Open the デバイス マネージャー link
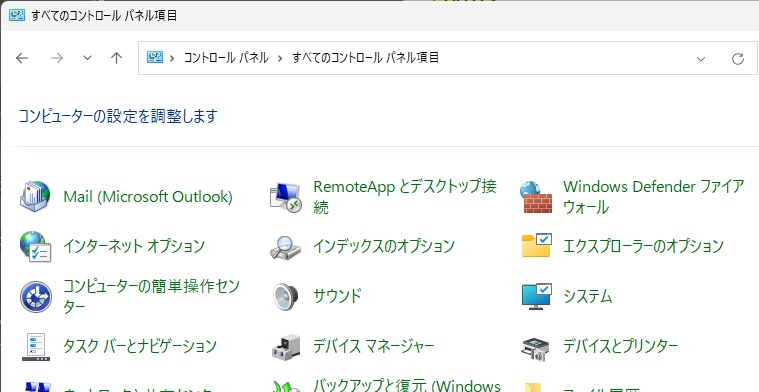The height and width of the screenshot is (392, 759). (x=374, y=347)
